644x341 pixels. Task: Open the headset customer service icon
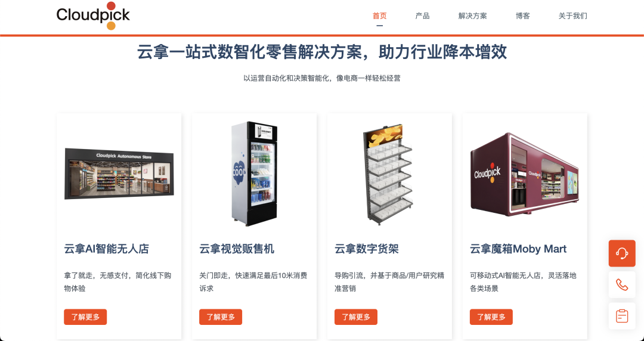pyautogui.click(x=622, y=253)
